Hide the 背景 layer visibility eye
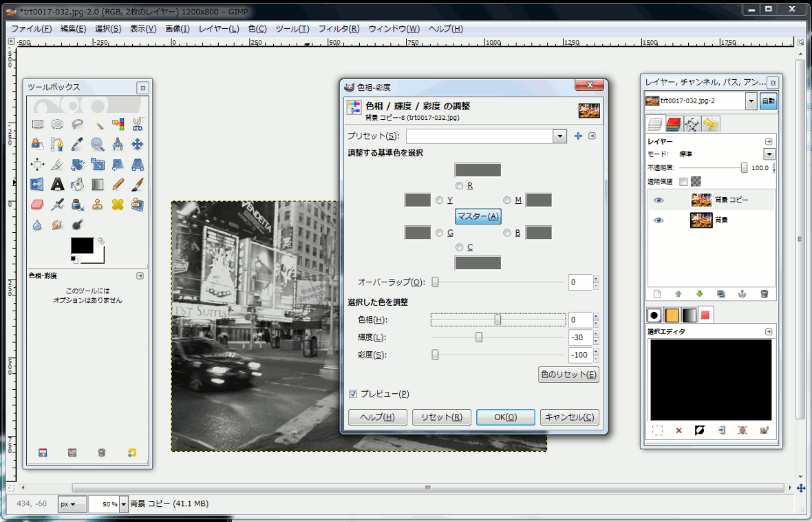The image size is (812, 522). pyautogui.click(x=659, y=220)
